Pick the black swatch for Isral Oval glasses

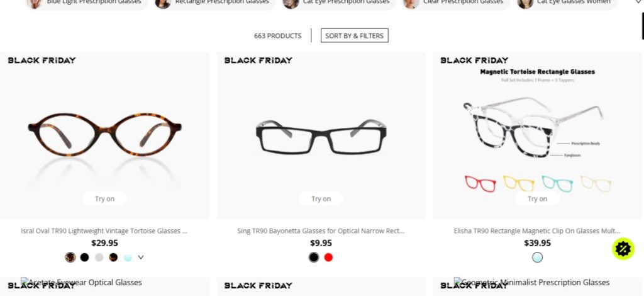click(84, 257)
